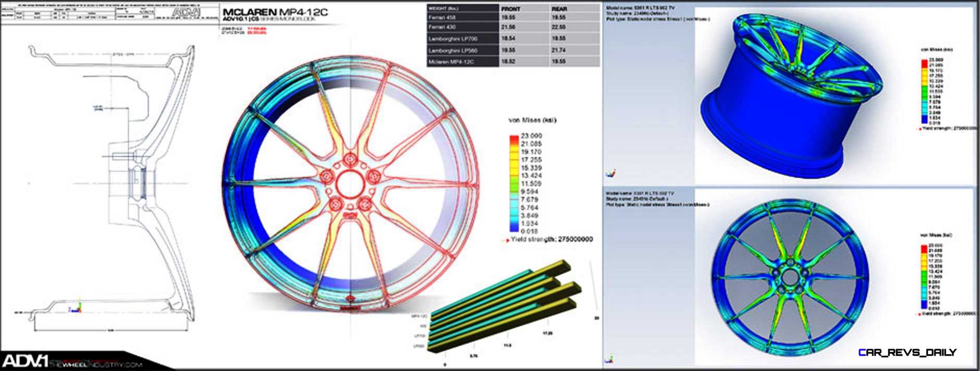Click the MP4-12C label on the bar chart

pyautogui.click(x=420, y=316)
